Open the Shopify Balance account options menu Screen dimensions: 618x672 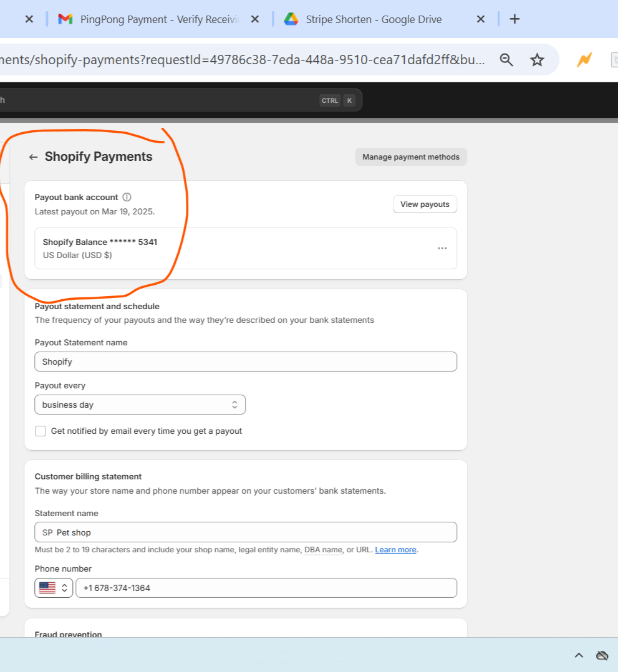[442, 249]
